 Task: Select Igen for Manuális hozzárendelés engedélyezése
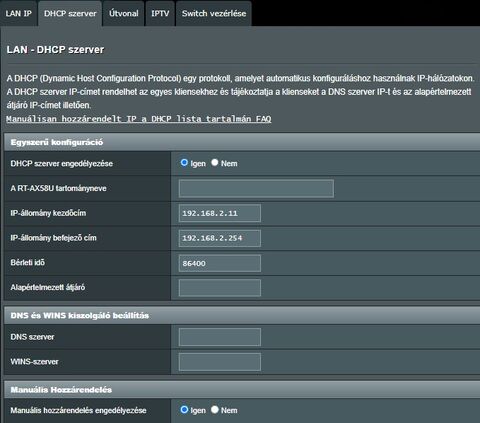click(x=184, y=410)
